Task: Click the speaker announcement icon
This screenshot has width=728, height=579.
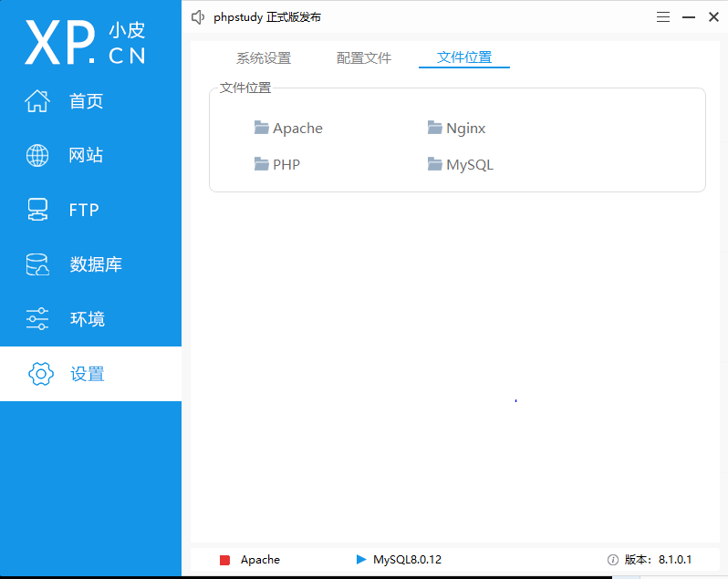Action: coord(198,17)
